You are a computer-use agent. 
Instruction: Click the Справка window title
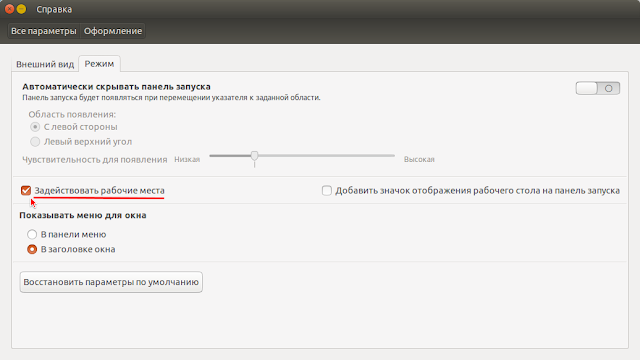coord(54,9)
